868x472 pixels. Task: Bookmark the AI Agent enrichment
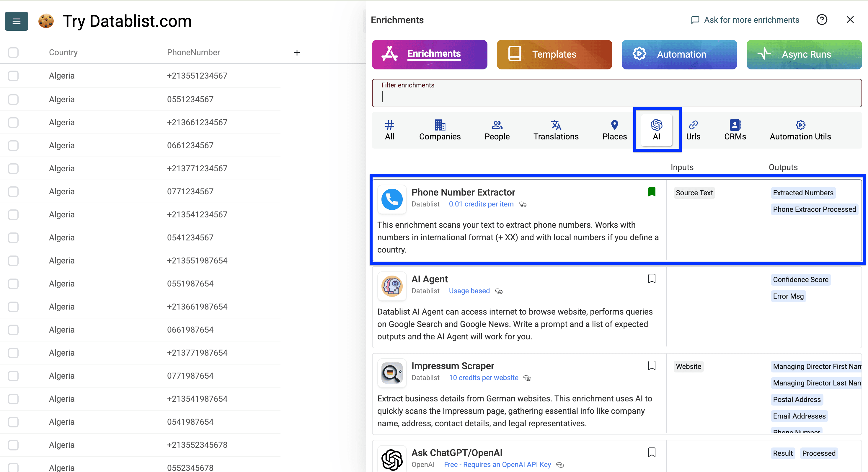(x=652, y=279)
